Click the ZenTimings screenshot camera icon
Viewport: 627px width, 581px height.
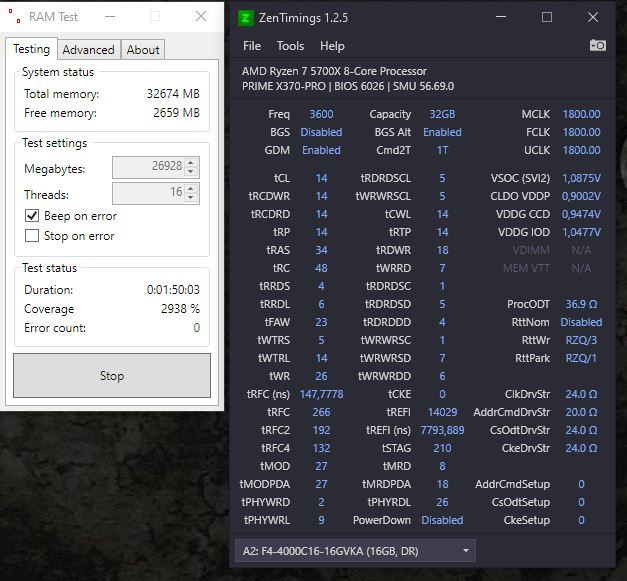(597, 45)
